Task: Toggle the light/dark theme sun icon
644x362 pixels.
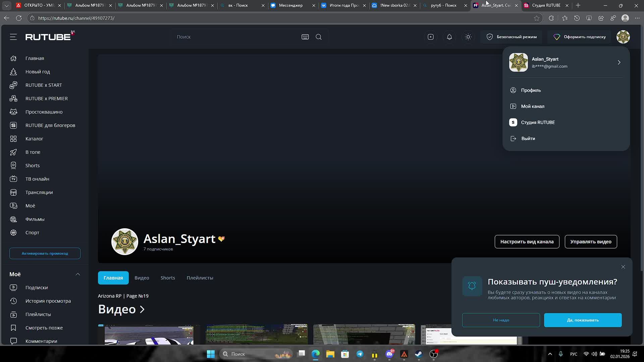Action: pos(468,37)
